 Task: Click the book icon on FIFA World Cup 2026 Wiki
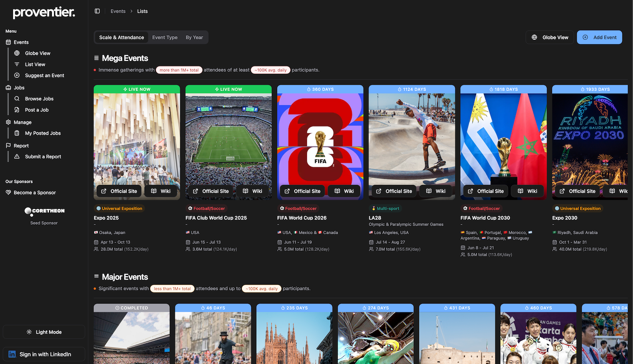point(337,191)
